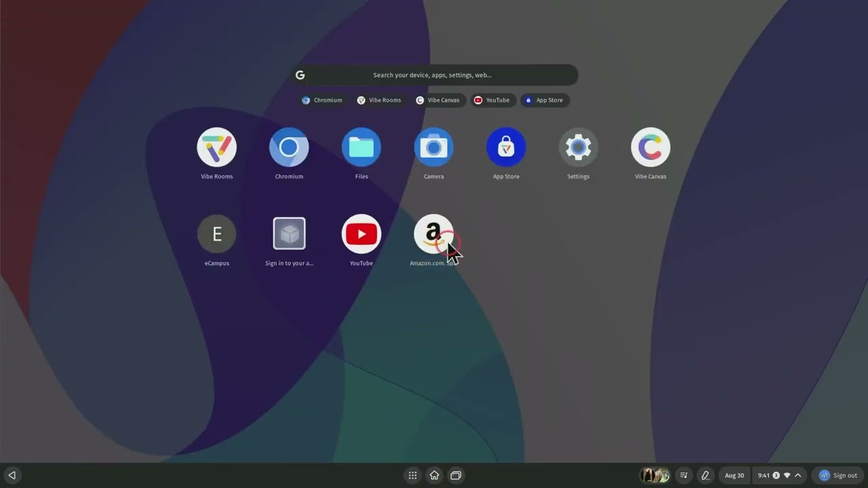Open the YouTube app icon
Screen dimensions: 868x488
pyautogui.click(x=361, y=235)
